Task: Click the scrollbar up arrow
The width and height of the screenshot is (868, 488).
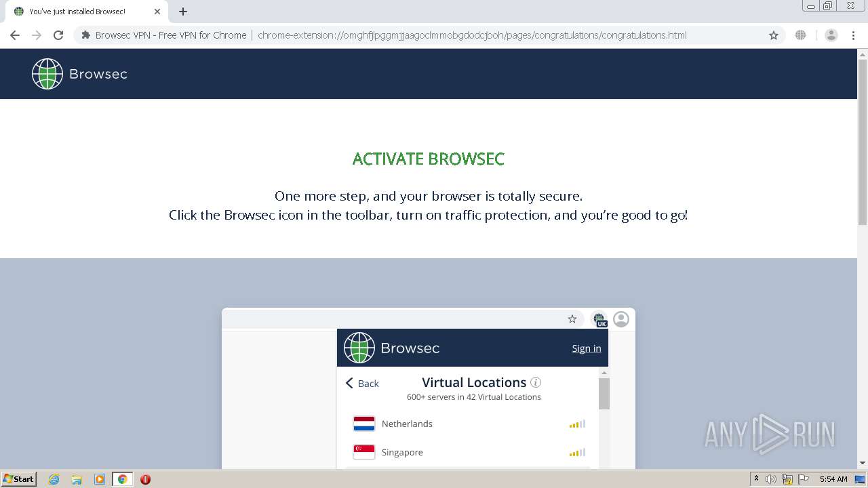Action: point(863,54)
